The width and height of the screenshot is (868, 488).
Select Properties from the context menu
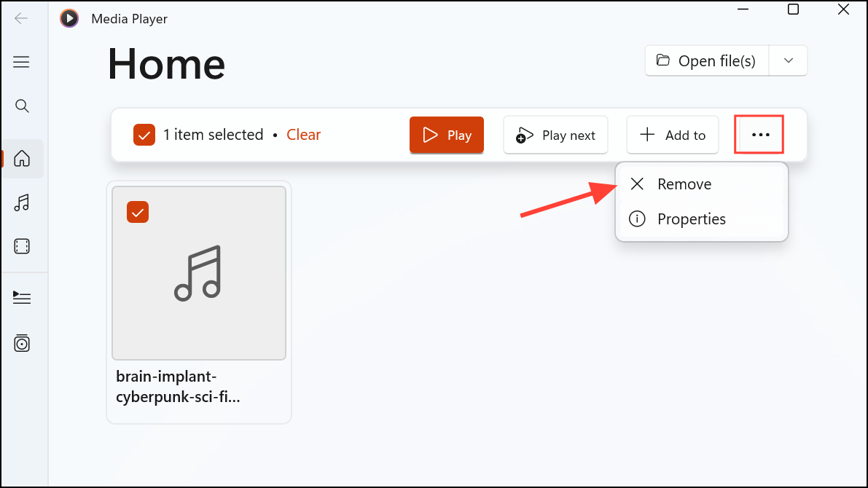pyautogui.click(x=691, y=219)
